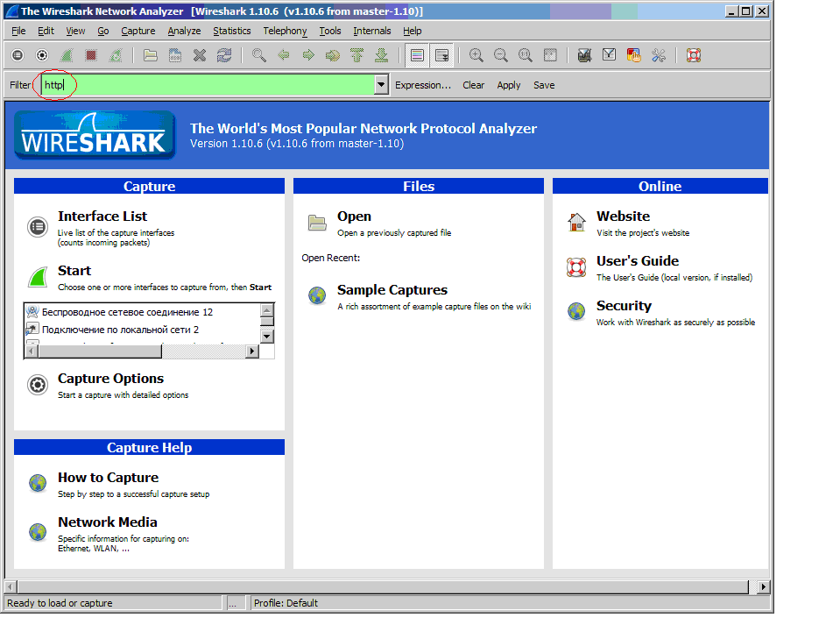
Task: Select interface Беспроводное сетевое соединение 12
Action: (x=128, y=312)
